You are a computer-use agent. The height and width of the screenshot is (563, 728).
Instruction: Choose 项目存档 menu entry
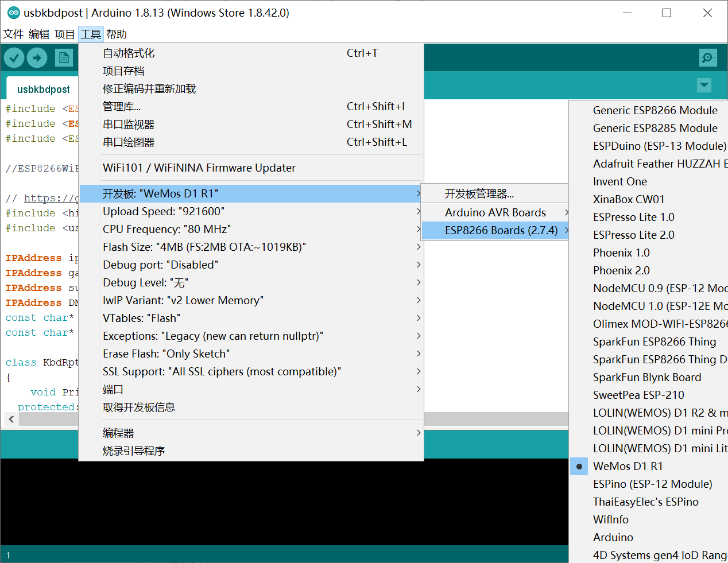pos(251,71)
